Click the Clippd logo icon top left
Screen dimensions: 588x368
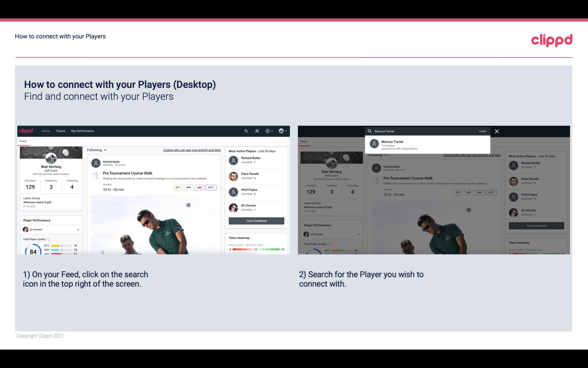pyautogui.click(x=26, y=131)
